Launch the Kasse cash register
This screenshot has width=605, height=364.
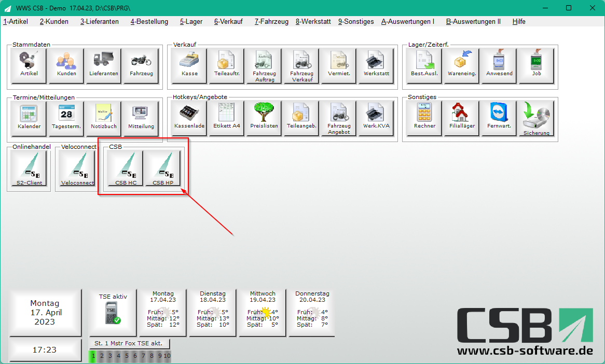point(189,65)
